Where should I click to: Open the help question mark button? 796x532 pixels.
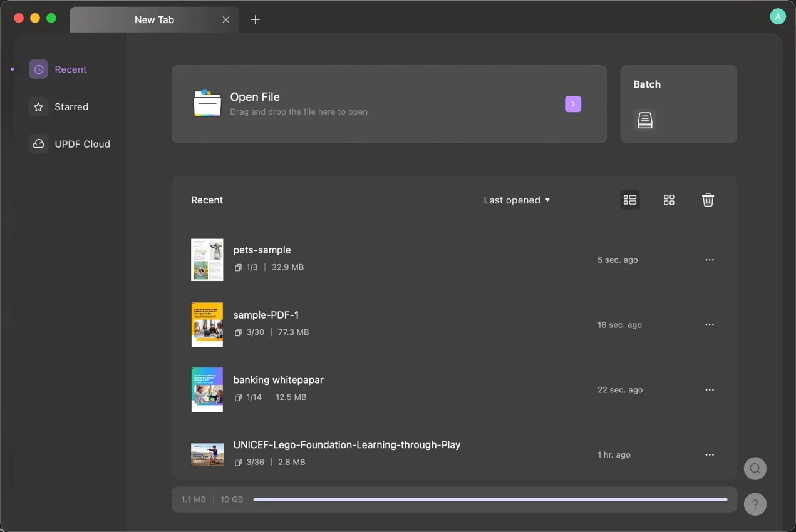click(755, 504)
